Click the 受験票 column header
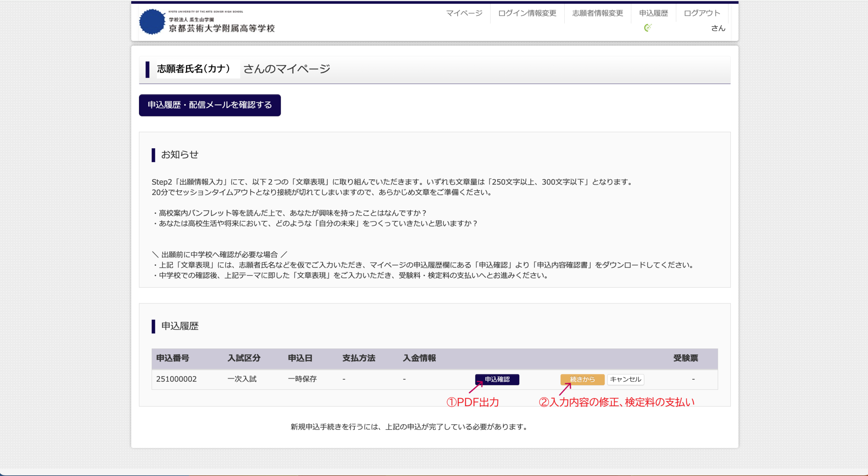868x476 pixels. tap(686, 358)
